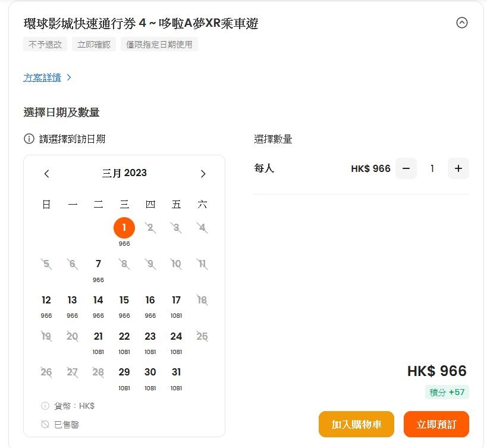Viewport: 487px width, 448px height.
Task: Increase quantity with plus button
Action: pos(458,168)
